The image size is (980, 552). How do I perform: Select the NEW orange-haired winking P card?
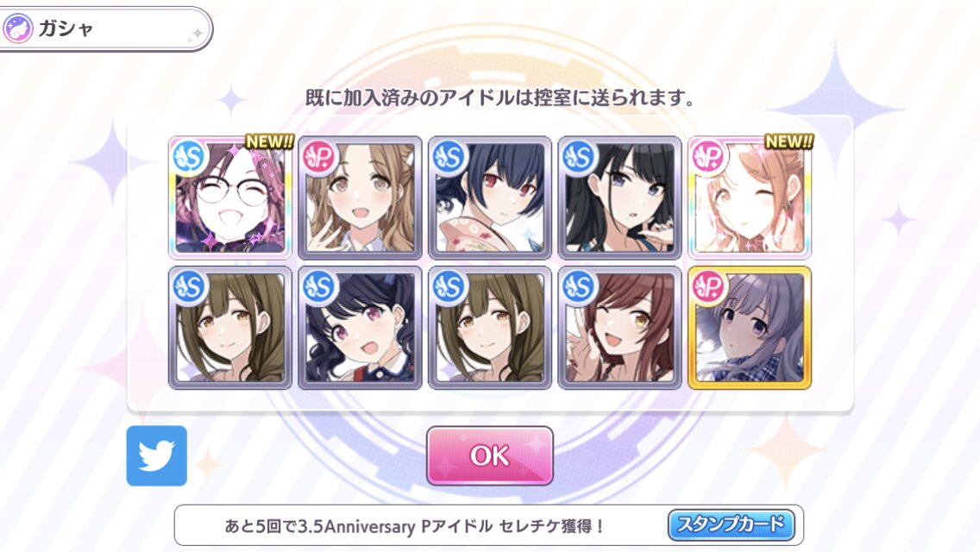[x=750, y=198]
